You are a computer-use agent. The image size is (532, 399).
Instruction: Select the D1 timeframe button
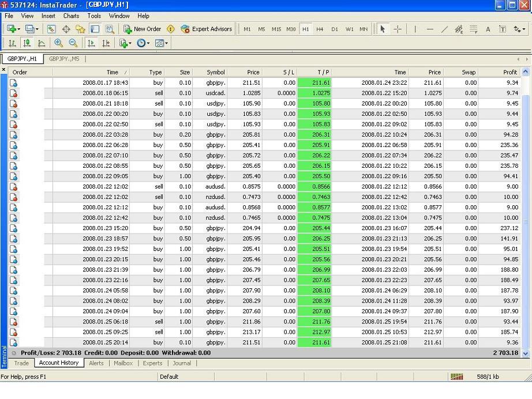pyautogui.click(x=335, y=29)
